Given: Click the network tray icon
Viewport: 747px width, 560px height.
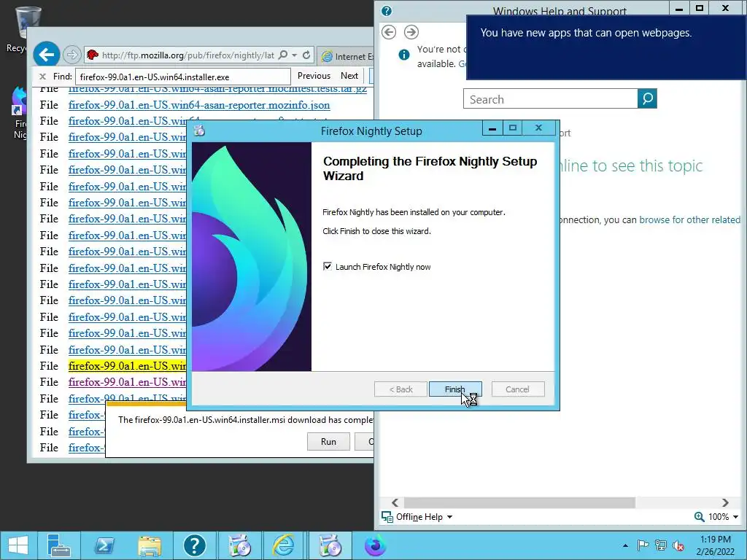Looking at the screenshot, I should (x=661, y=545).
